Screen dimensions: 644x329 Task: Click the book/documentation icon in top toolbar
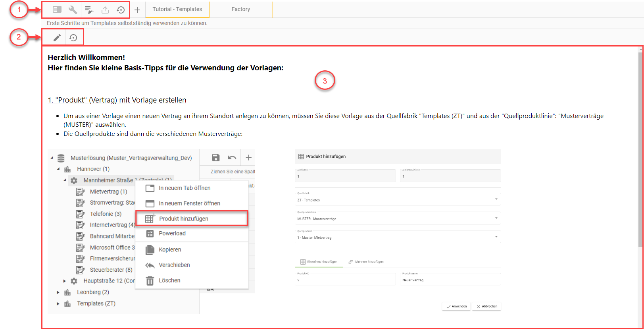57,10
